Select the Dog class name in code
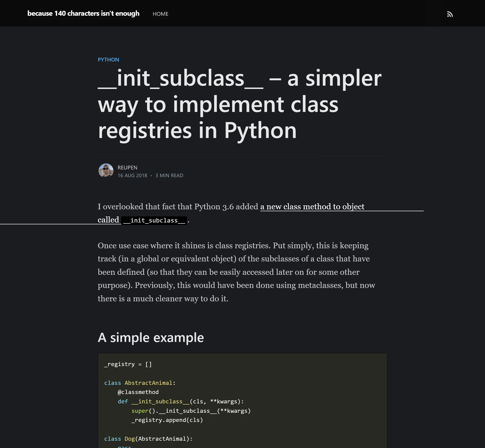485x448 pixels. point(129,439)
